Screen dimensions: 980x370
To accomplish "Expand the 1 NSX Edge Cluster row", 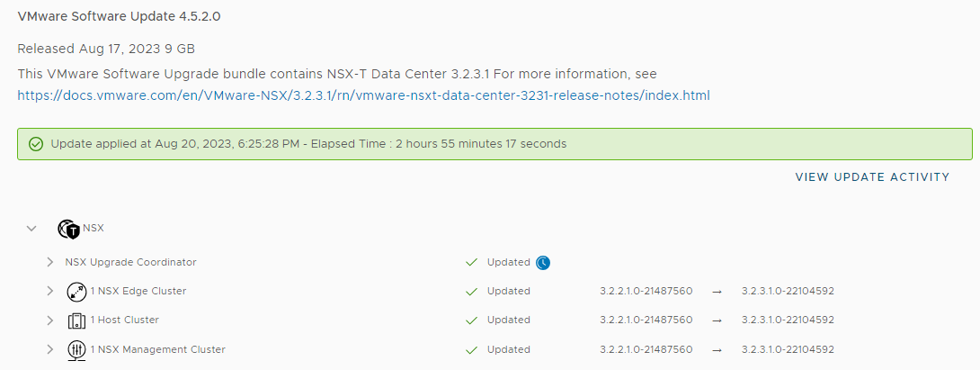I will pyautogui.click(x=50, y=292).
